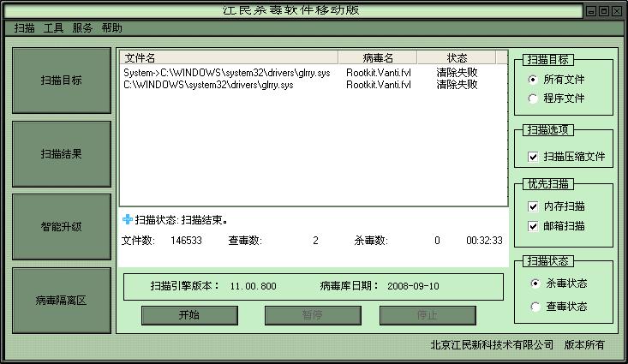Open the 扫描 menu
Image resolution: width=628 pixels, height=364 pixels.
click(x=24, y=28)
